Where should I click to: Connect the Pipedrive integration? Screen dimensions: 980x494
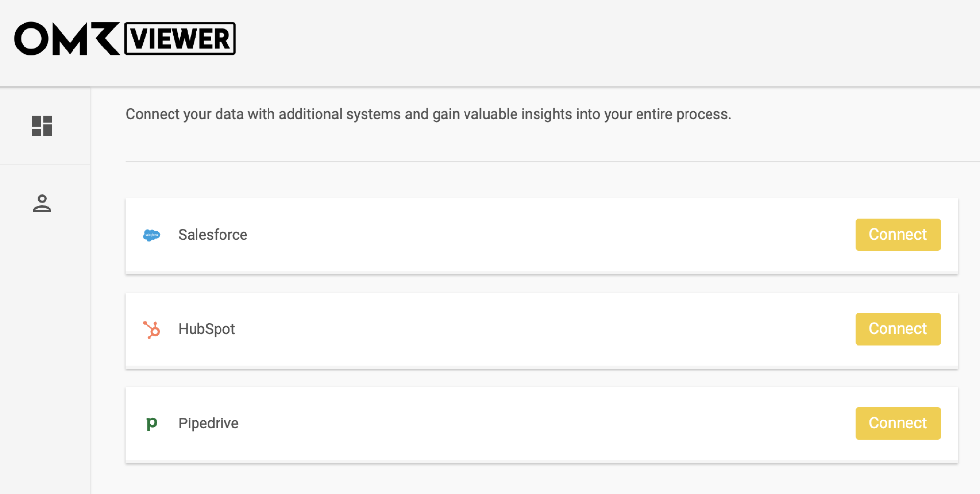[898, 423]
